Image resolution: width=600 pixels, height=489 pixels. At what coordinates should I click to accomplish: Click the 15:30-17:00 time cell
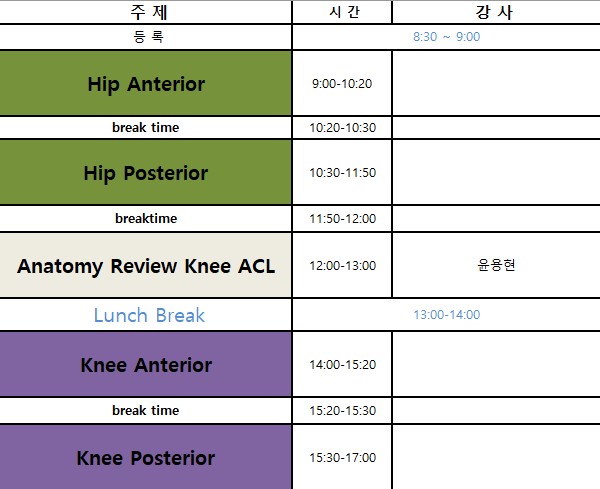[x=342, y=458]
